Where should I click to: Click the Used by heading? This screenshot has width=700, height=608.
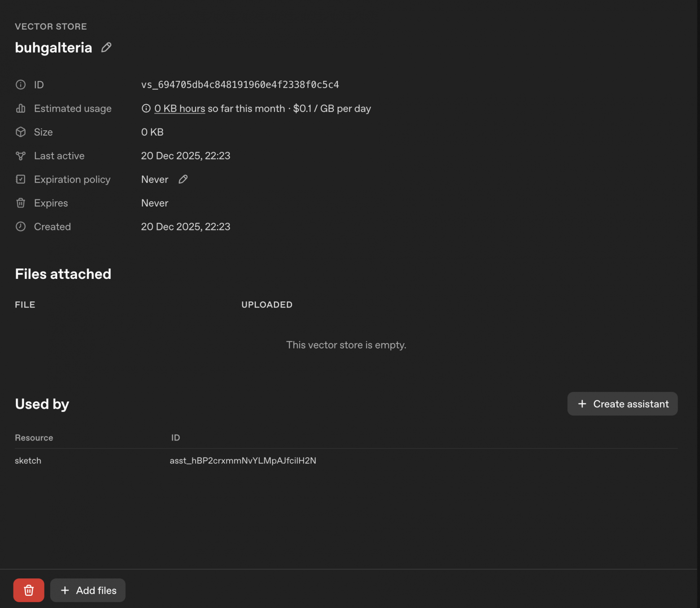click(42, 404)
